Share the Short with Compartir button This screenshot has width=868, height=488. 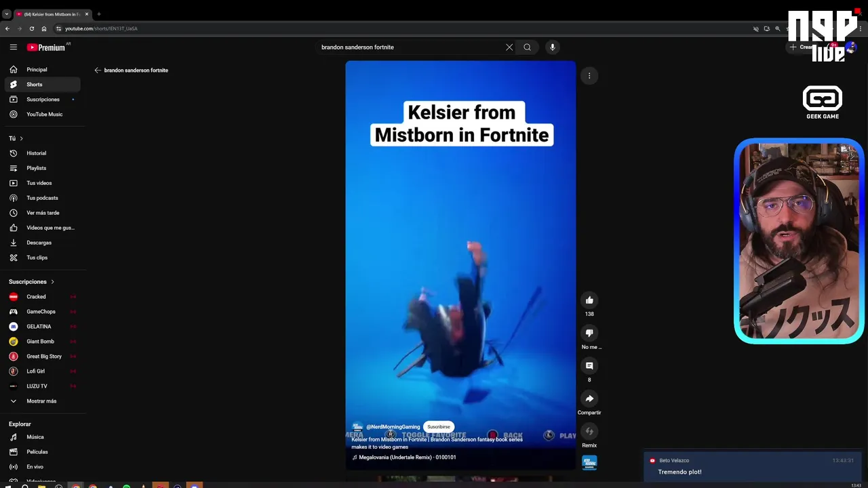click(x=589, y=399)
